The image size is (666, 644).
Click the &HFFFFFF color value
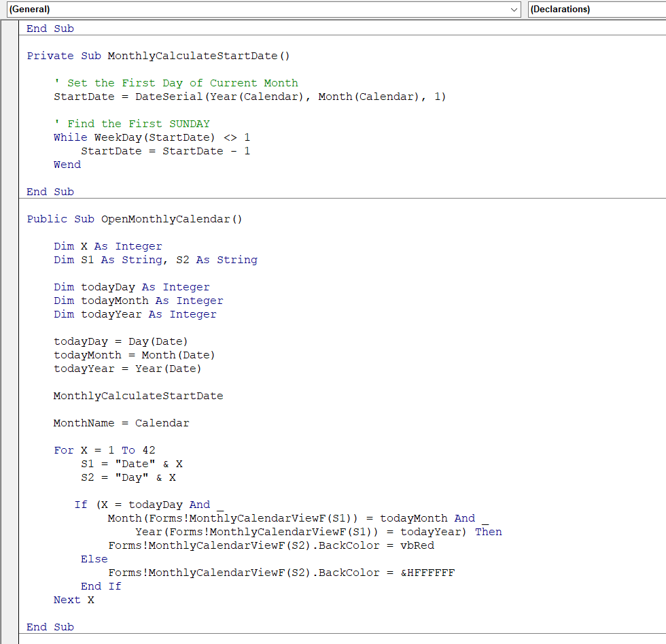[x=427, y=573]
